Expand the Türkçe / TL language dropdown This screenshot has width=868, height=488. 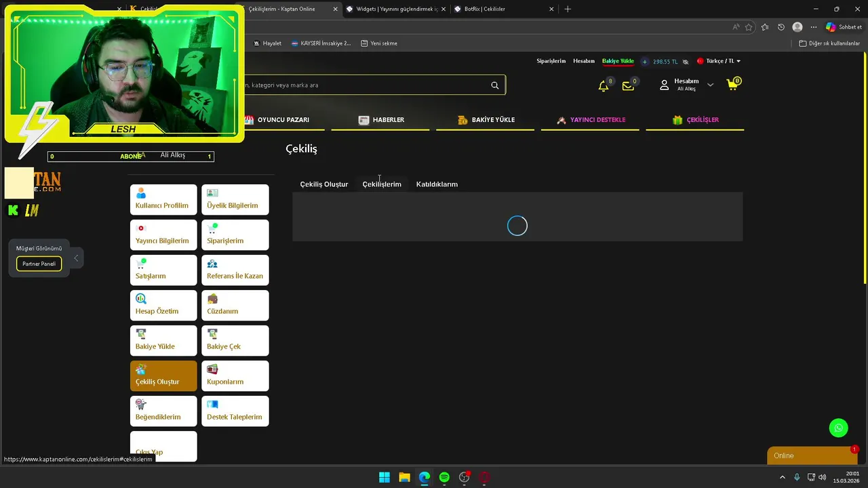(x=719, y=61)
